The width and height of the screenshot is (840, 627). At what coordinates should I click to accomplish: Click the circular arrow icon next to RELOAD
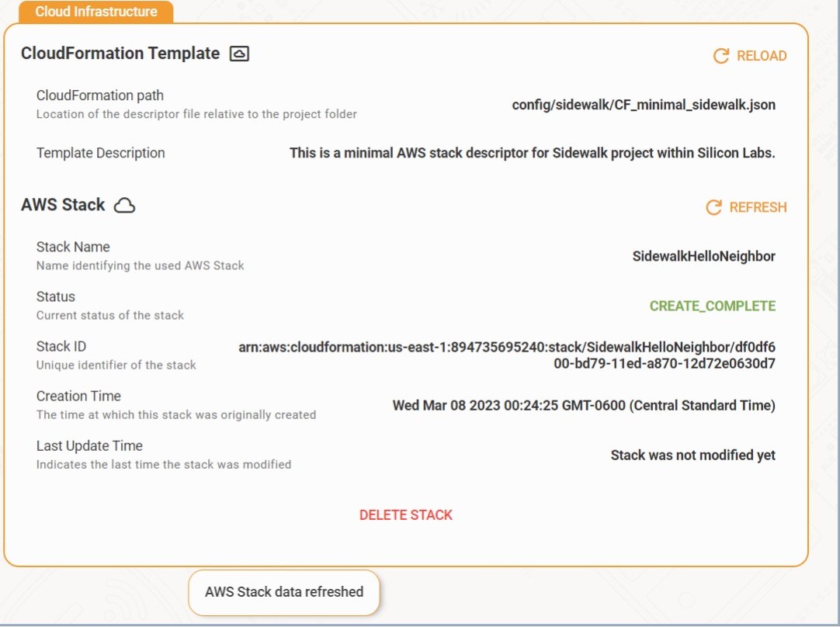pos(720,56)
